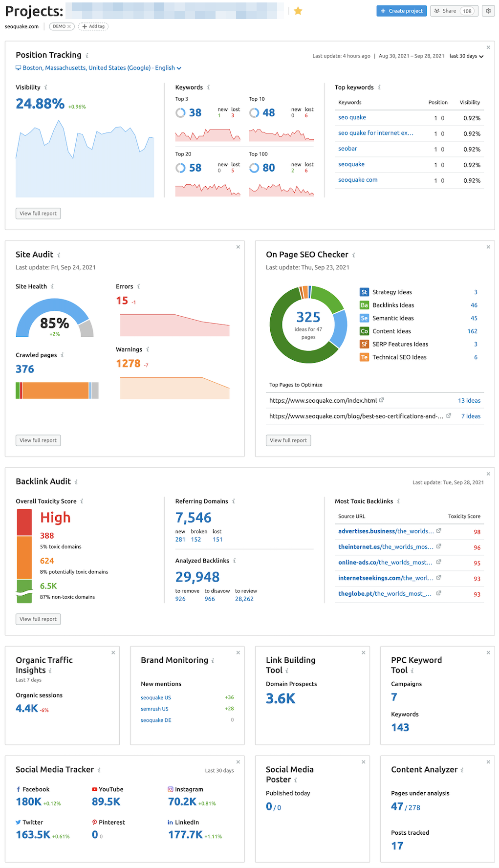The image size is (499, 868).
Task: Open online-ads.co toxic backlink link
Action: [385, 563]
